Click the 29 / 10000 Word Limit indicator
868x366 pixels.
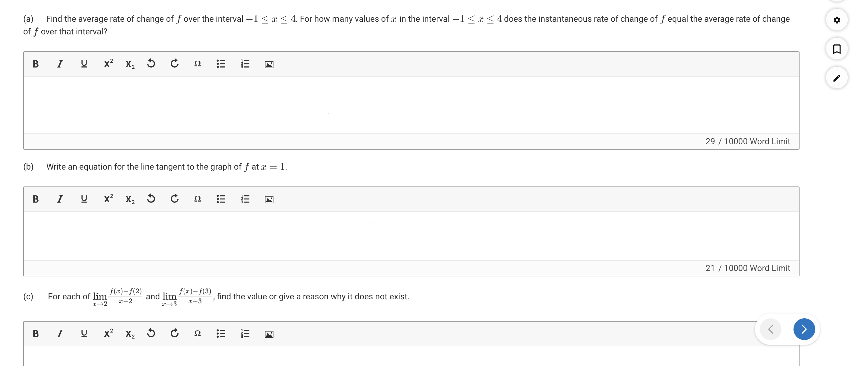tap(748, 141)
